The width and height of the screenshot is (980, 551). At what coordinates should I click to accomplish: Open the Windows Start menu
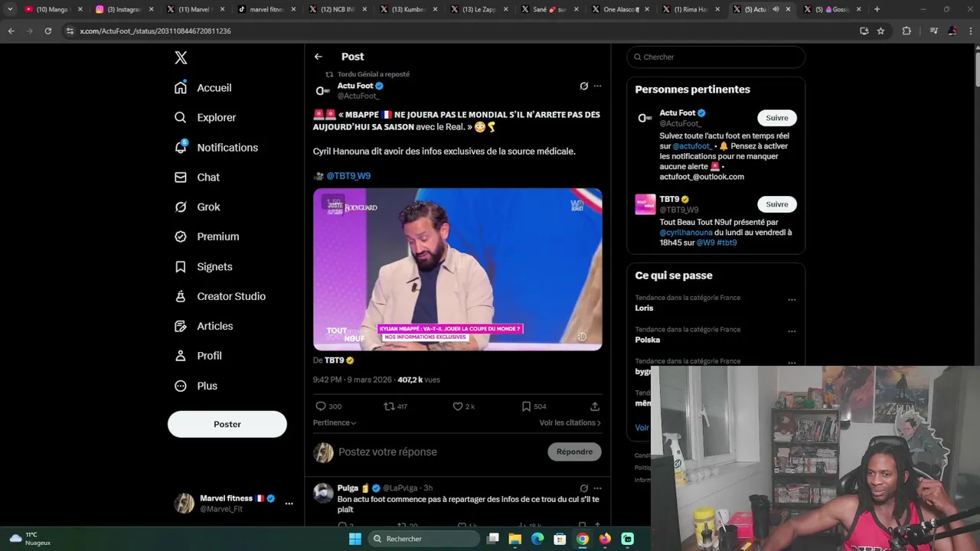[354, 539]
